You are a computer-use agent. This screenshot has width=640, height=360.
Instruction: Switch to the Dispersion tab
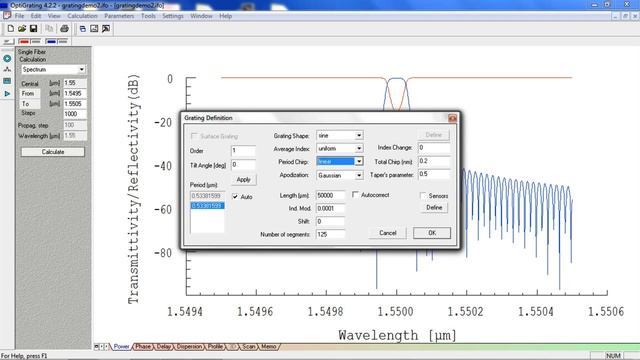click(189, 347)
